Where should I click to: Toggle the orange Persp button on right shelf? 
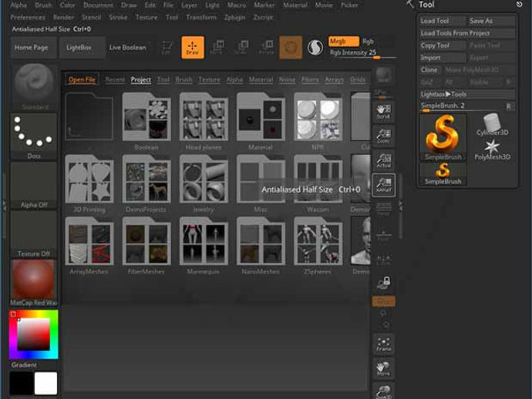pyautogui.click(x=384, y=301)
